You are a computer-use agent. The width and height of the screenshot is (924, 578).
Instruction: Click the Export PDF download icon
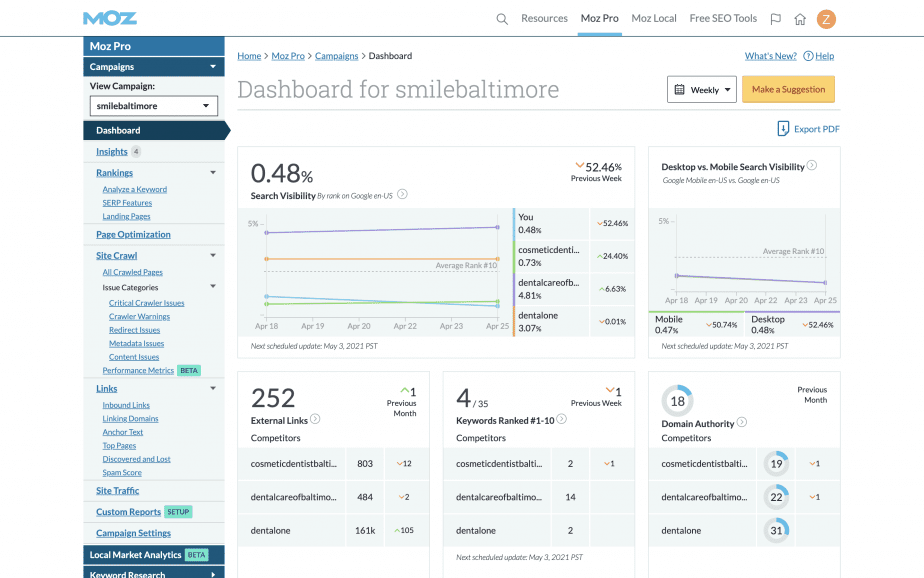(x=782, y=128)
